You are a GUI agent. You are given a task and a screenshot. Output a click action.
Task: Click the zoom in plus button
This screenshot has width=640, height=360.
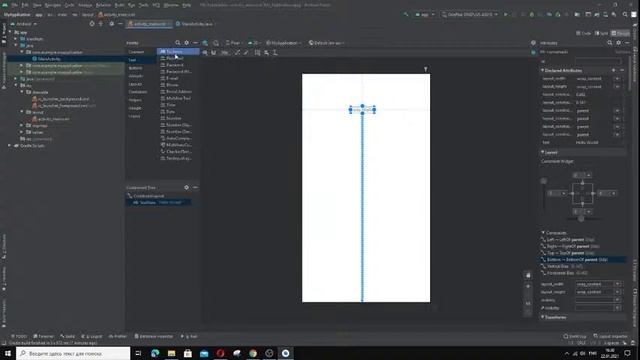pos(528,287)
